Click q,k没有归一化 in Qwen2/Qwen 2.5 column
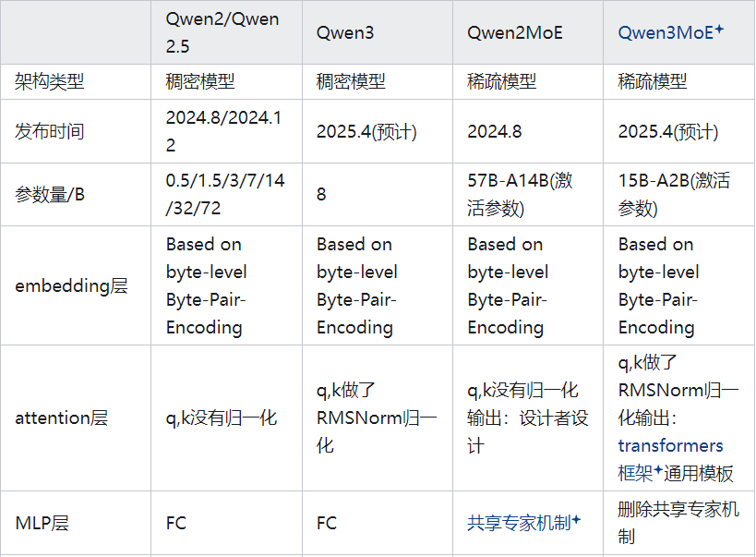Viewport: 756px width, 557px height. click(x=222, y=418)
